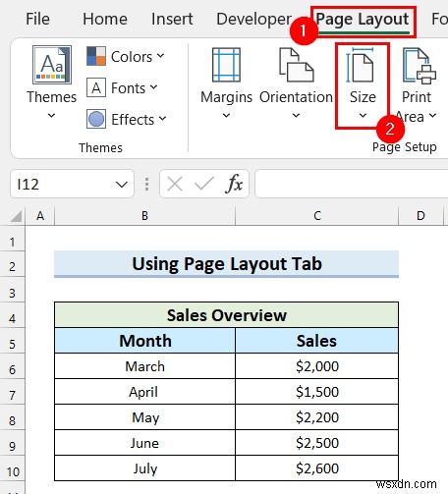The width and height of the screenshot is (448, 494).
Task: Open the Margins page setup icon
Action: click(226, 65)
